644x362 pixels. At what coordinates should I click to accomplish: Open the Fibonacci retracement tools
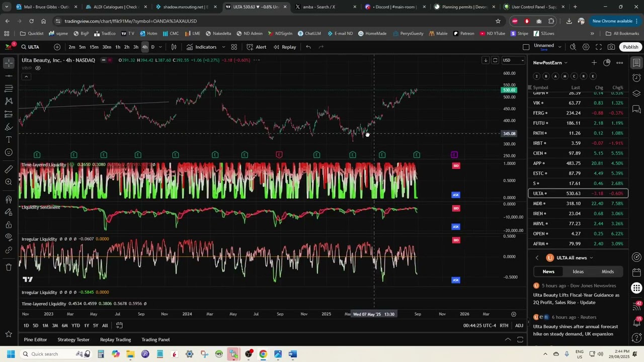pyautogui.click(x=9, y=88)
